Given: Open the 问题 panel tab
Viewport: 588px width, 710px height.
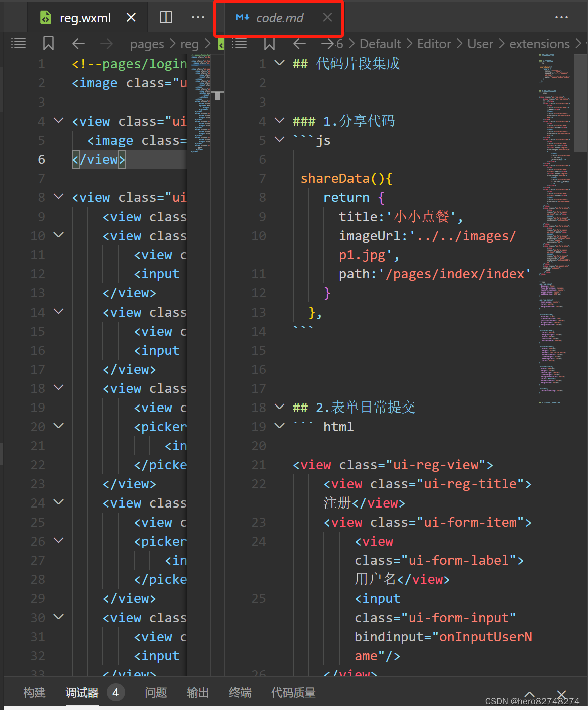Looking at the screenshot, I should 156,693.
